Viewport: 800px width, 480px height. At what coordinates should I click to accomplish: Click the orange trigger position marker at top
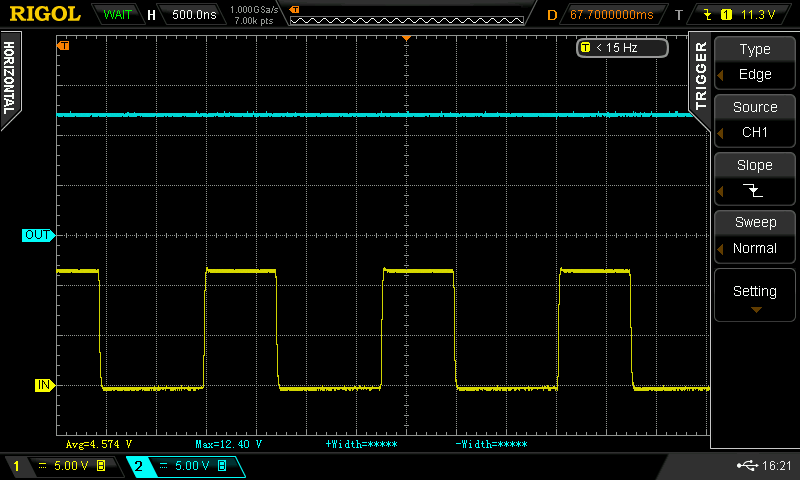406,38
